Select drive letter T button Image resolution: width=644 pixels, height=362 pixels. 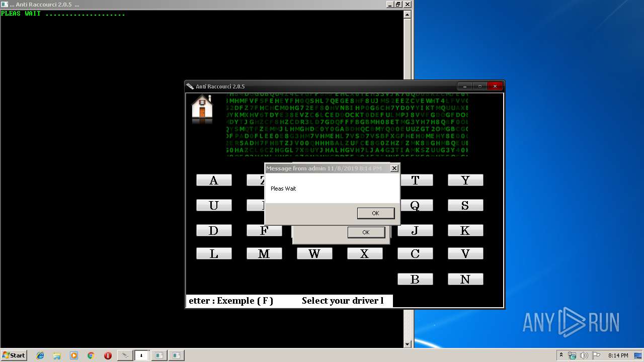[417, 180]
